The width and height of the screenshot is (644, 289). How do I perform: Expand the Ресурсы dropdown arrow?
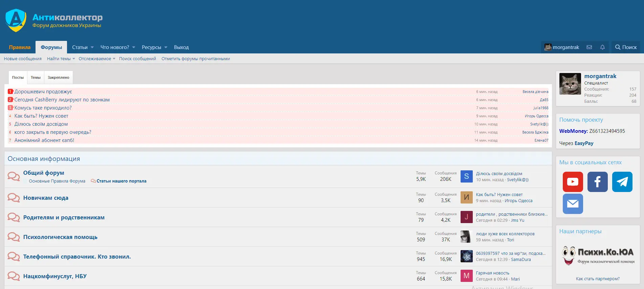click(166, 47)
